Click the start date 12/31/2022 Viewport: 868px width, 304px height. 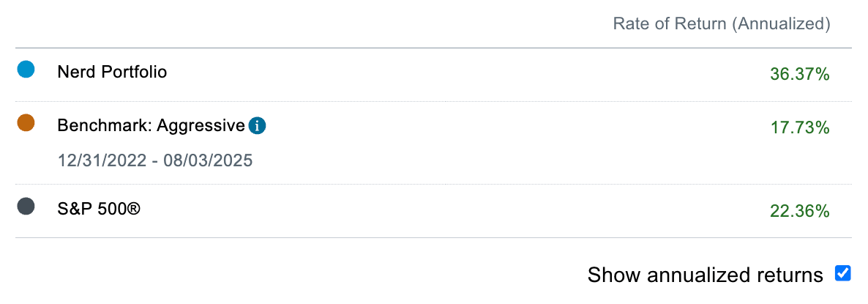(101, 160)
